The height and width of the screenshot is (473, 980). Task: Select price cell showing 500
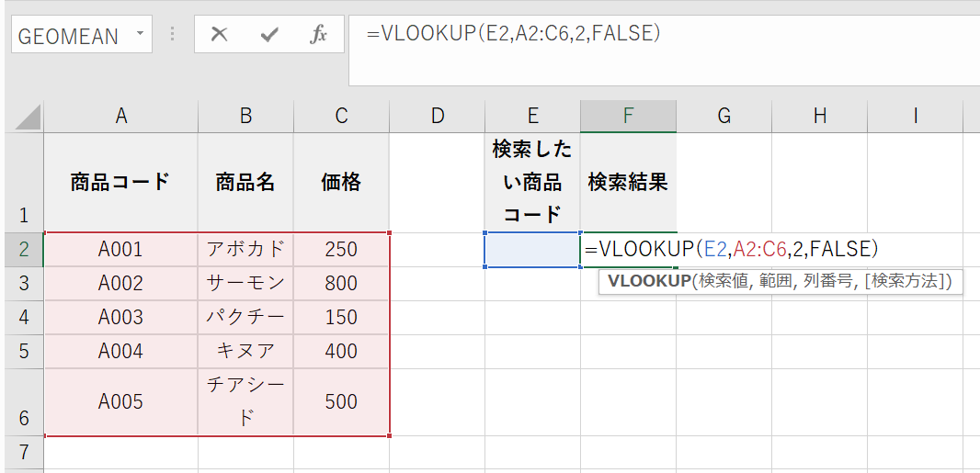coord(341,402)
